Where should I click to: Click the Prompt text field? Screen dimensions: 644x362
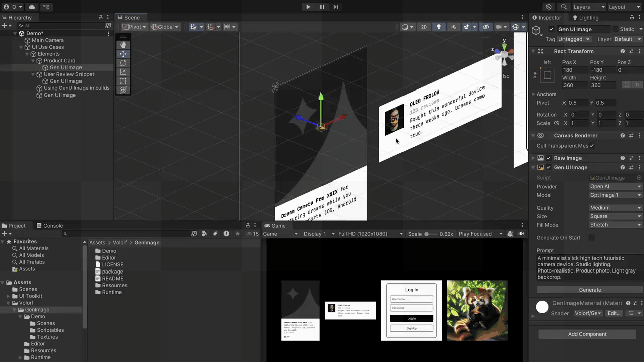pos(590,267)
